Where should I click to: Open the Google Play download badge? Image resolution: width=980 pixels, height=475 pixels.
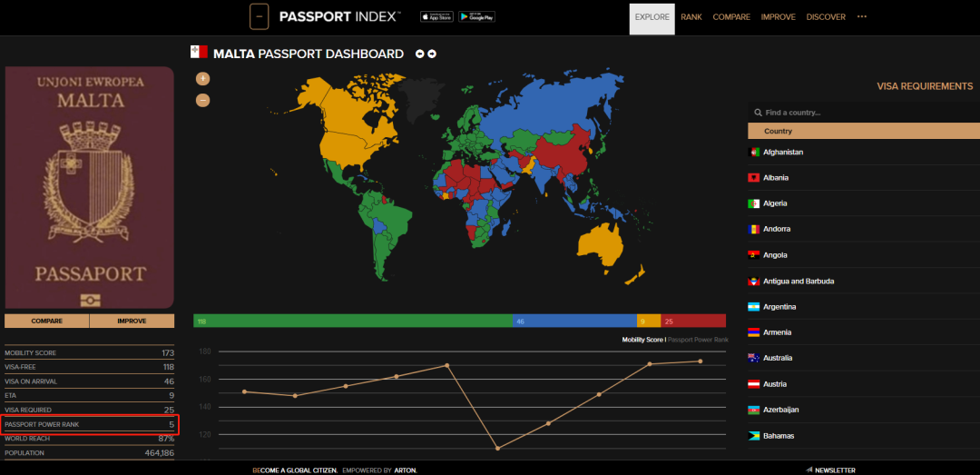[x=476, y=17]
